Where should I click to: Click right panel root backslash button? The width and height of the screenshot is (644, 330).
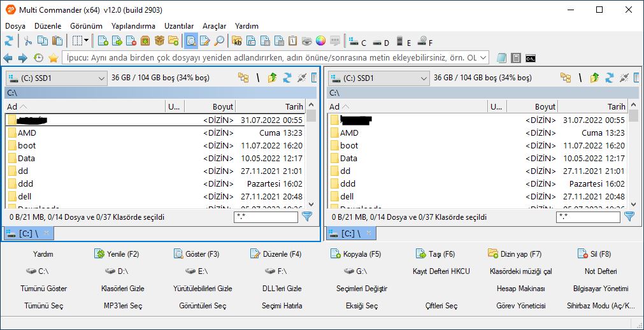(580, 78)
